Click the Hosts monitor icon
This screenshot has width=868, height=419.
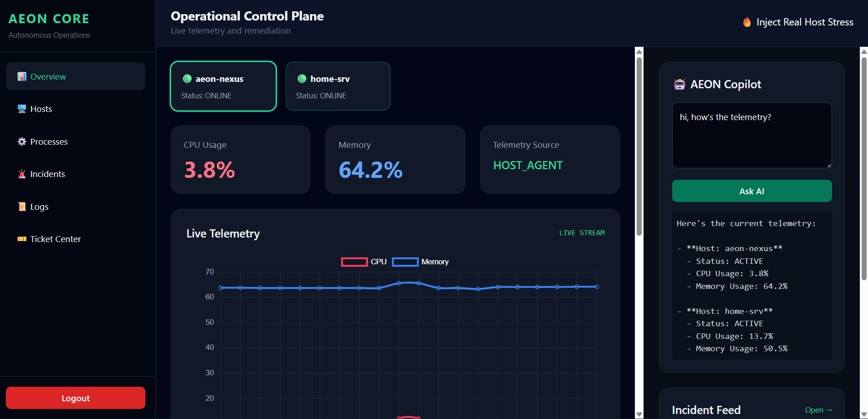(x=22, y=109)
